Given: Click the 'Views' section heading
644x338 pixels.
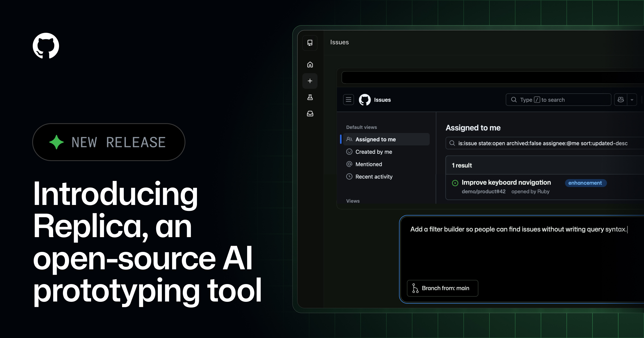Looking at the screenshot, I should point(353,201).
